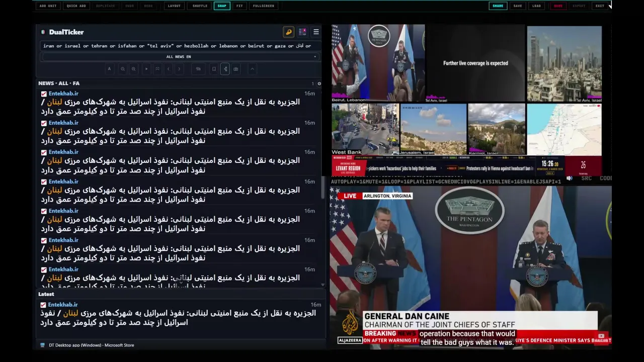This screenshot has height=362, width=644.
Task: Click the QUICK ADD button
Action: click(76, 6)
